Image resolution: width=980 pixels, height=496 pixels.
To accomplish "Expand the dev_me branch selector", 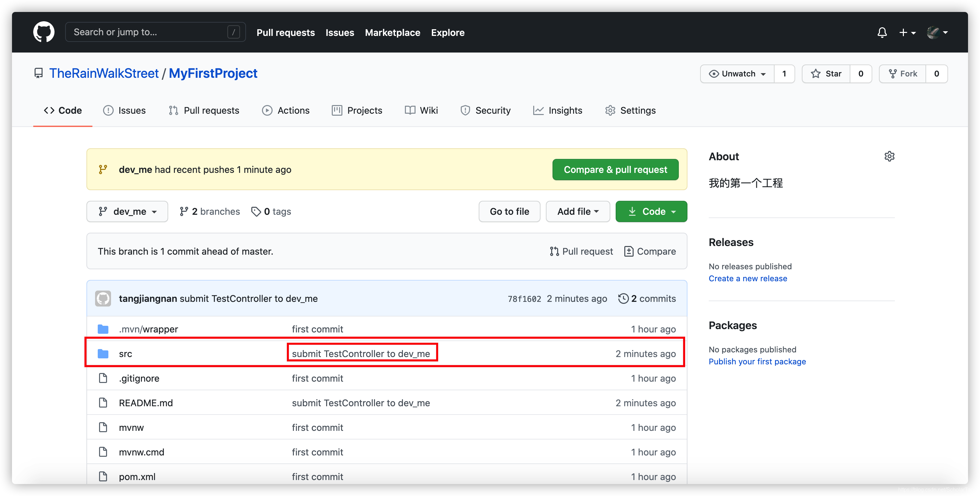I will coord(127,211).
